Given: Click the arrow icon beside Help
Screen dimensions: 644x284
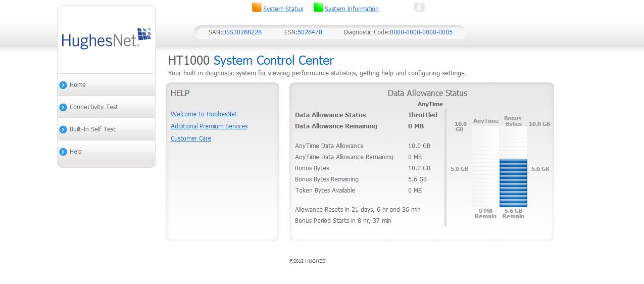Looking at the screenshot, I should [63, 152].
